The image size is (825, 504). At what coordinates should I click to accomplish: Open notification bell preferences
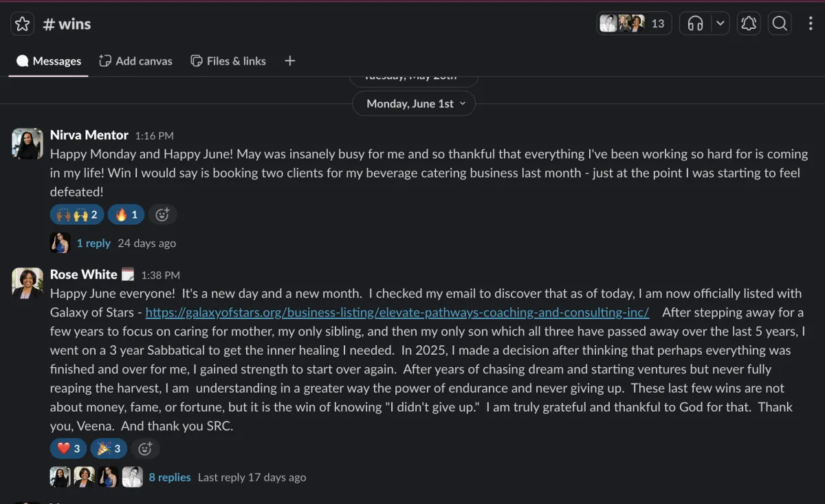(749, 24)
